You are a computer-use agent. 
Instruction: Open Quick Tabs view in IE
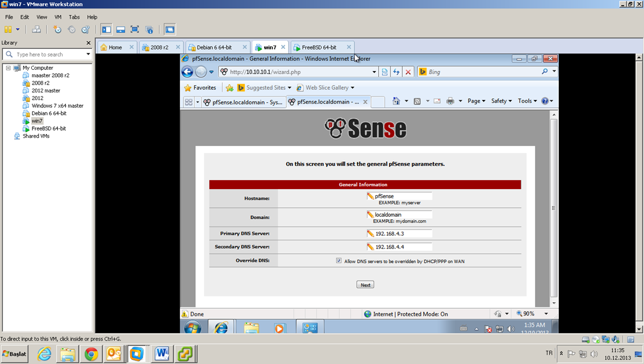tap(189, 102)
